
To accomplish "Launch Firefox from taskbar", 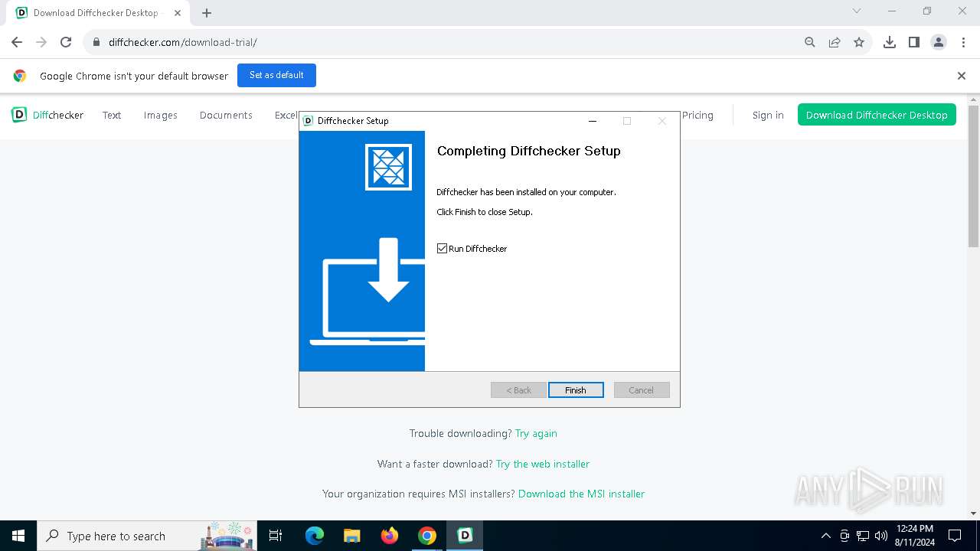I will (390, 536).
